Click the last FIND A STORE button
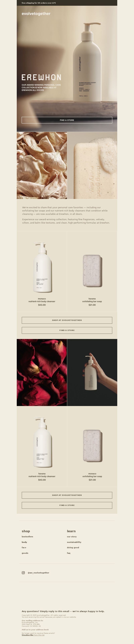This screenshot has height=644, width=134. click(x=67, y=505)
